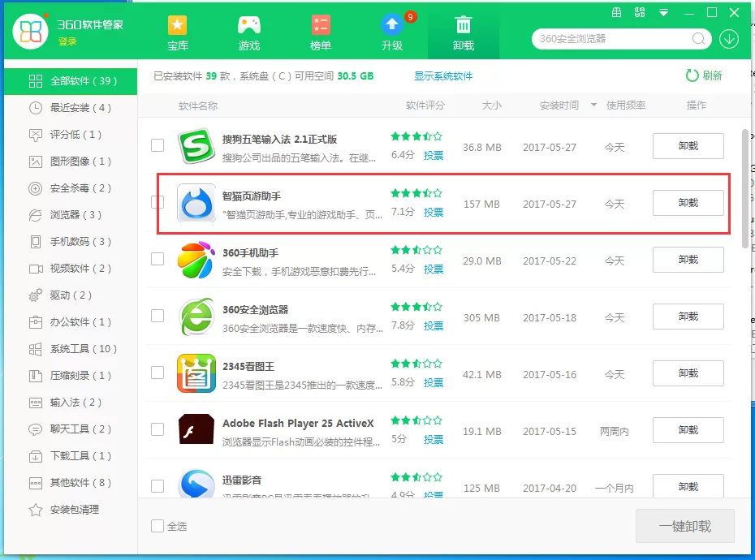Select 办公软件 (1) category
This screenshot has width=755, height=560.
point(71,322)
